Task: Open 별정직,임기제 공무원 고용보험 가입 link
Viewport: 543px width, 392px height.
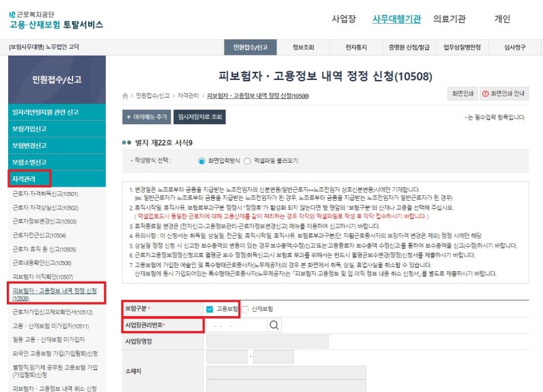Action: tap(55, 371)
